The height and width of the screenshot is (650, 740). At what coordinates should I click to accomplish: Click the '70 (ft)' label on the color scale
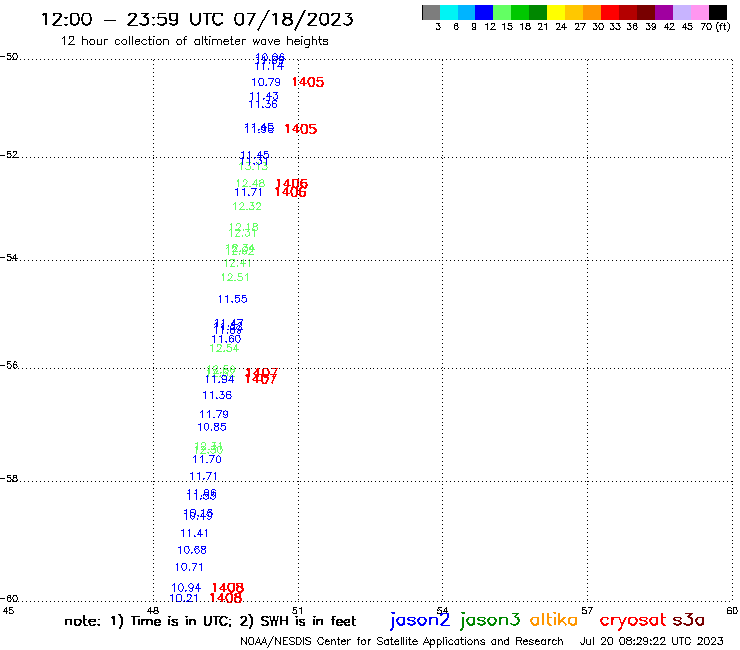pyautogui.click(x=715, y=26)
